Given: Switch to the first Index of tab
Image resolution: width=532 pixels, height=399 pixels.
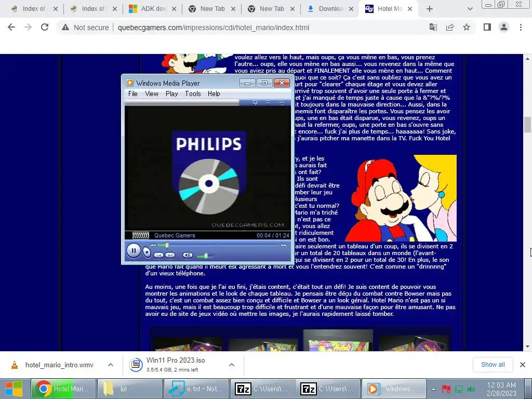Looking at the screenshot, I should point(34,9).
